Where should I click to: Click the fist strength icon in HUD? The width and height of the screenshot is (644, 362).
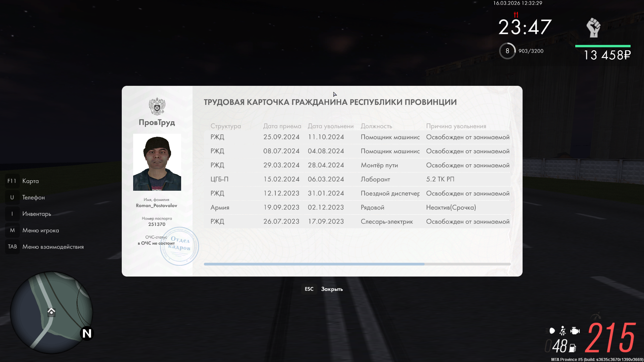(x=593, y=27)
